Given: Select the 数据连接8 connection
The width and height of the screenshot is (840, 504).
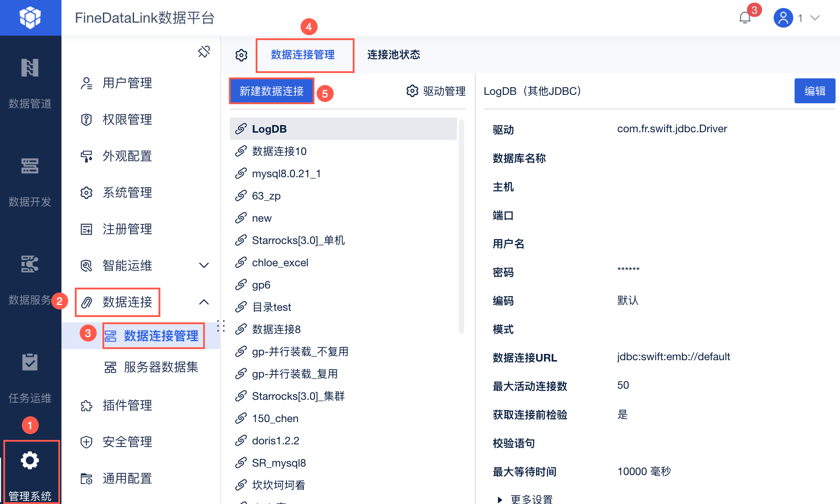Looking at the screenshot, I should [343, 329].
